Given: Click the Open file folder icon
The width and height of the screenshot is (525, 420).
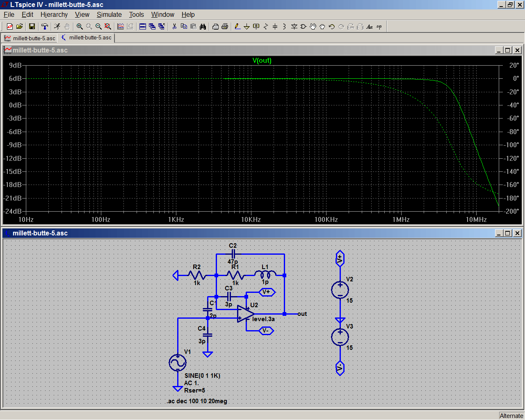Looking at the screenshot, I should point(19,27).
